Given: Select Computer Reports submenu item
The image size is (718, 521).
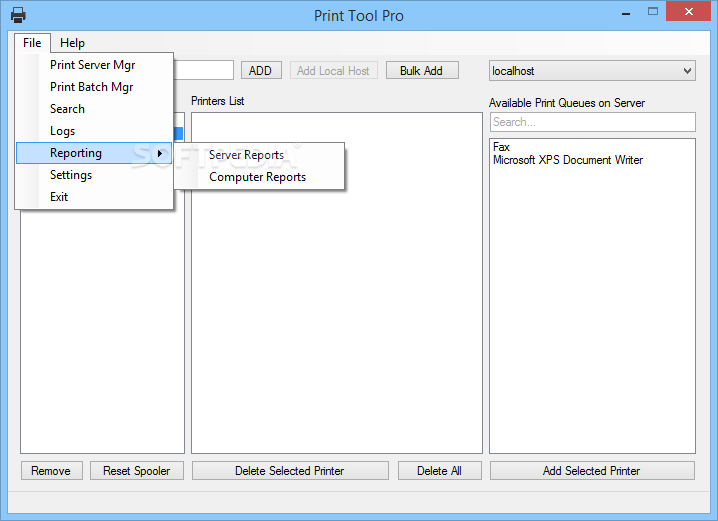Looking at the screenshot, I should 259,177.
